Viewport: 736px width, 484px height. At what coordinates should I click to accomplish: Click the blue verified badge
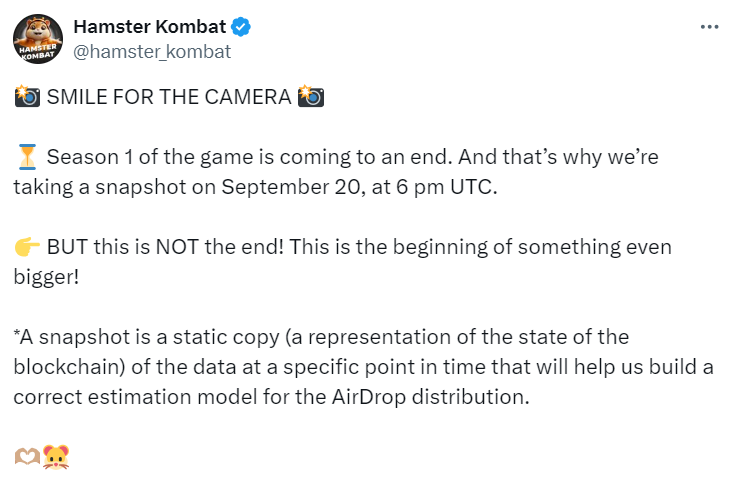(x=242, y=28)
